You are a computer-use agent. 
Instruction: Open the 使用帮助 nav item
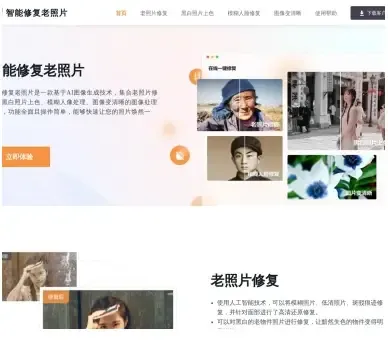[326, 13]
